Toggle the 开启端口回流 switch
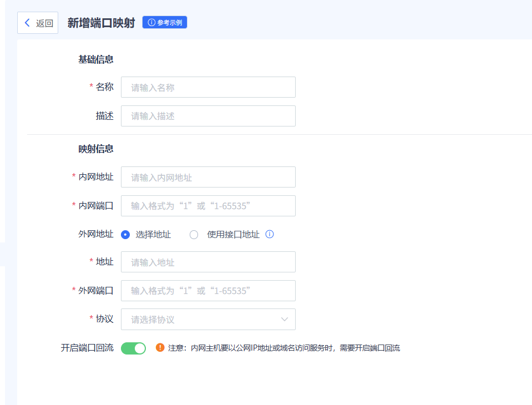Screen dimensions: 532x405 pos(133,348)
